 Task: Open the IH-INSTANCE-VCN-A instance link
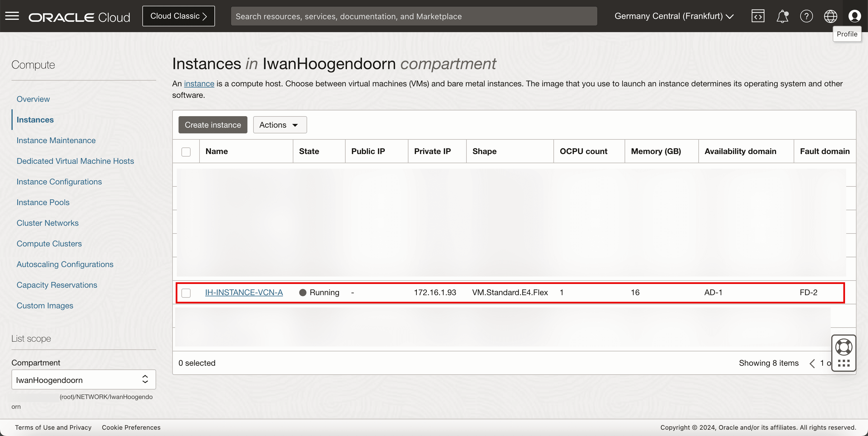pos(244,292)
